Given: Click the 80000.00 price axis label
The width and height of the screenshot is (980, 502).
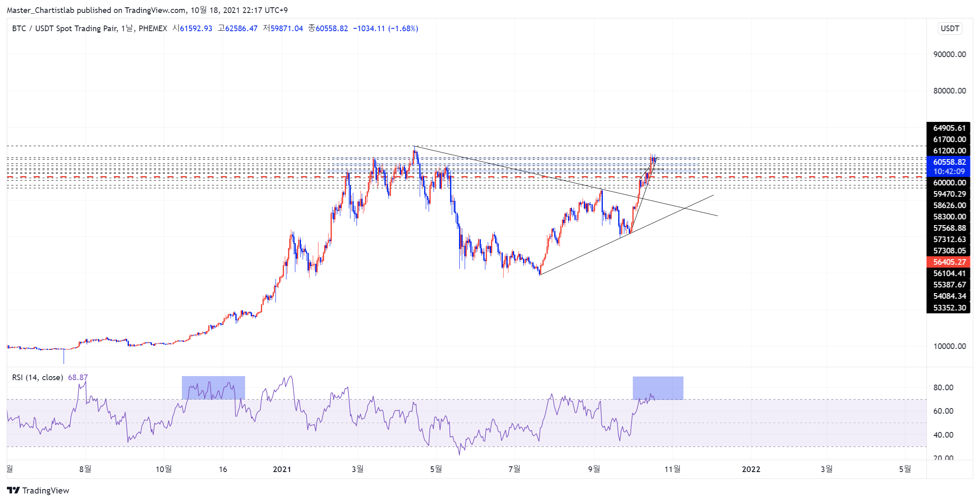Looking at the screenshot, I should tap(949, 91).
